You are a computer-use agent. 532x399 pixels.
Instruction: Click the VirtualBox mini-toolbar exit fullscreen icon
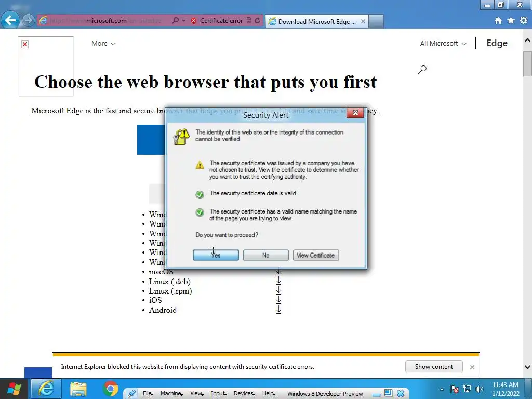click(x=389, y=393)
